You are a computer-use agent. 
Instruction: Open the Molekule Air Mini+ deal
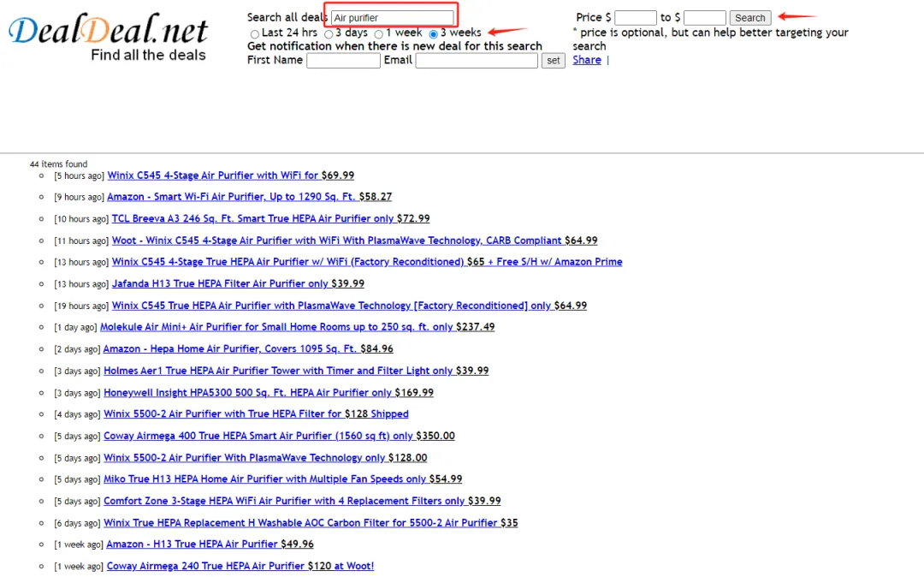pyautogui.click(x=298, y=327)
